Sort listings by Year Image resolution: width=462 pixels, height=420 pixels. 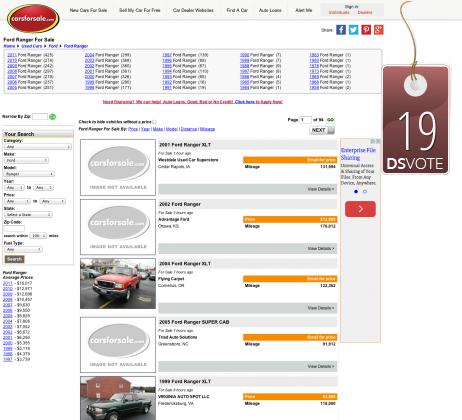tap(145, 129)
